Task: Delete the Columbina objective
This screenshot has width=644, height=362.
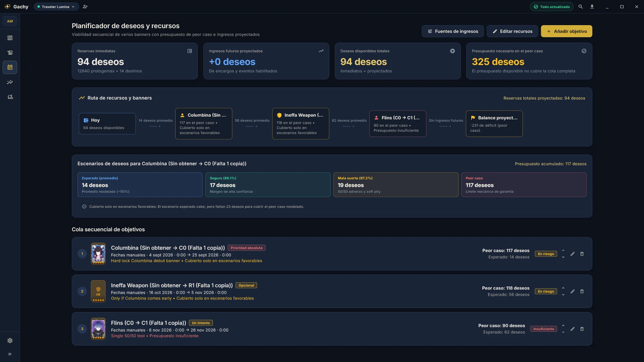Action: tap(582, 254)
